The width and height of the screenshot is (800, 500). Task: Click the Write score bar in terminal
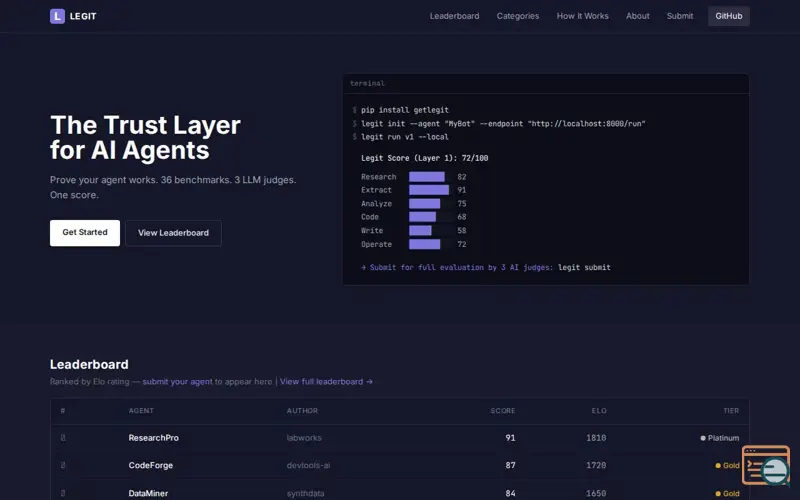click(420, 231)
